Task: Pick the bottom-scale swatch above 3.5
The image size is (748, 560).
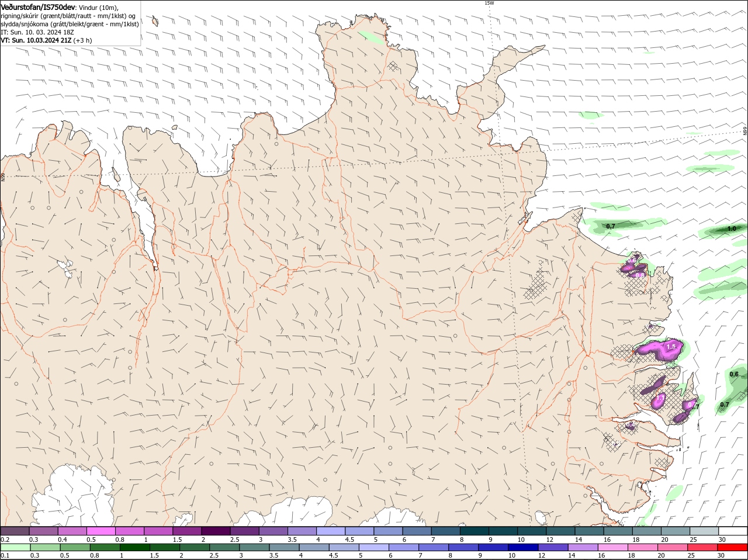Action: point(284,548)
